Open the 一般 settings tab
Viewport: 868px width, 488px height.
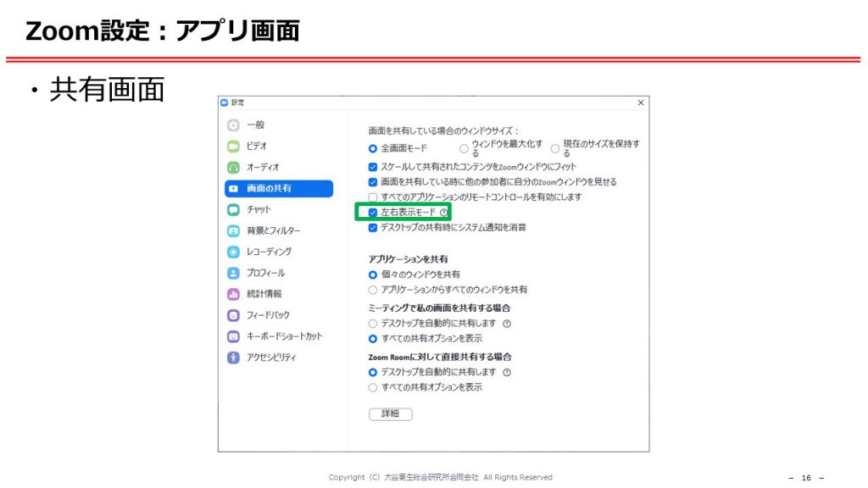[x=279, y=125]
